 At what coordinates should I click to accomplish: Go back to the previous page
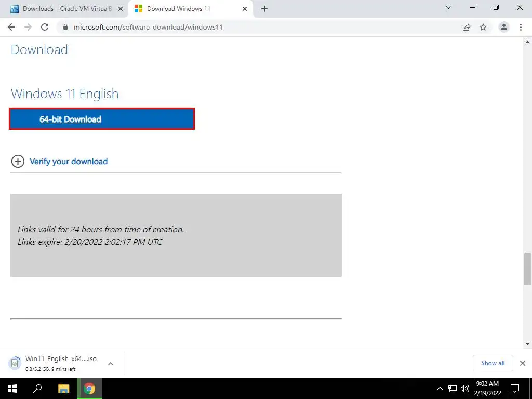point(11,27)
